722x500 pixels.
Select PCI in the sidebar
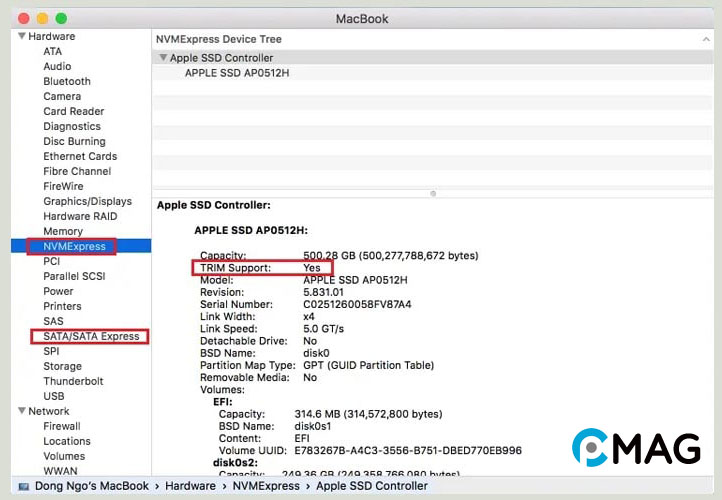52,261
